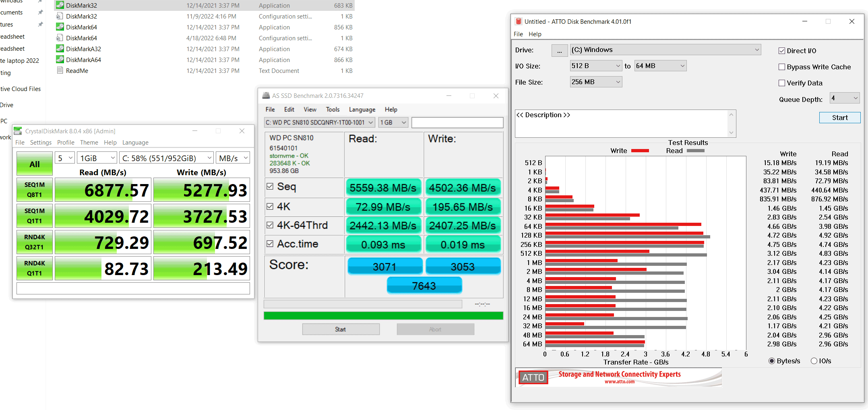Select the DiskMarkA32 application icon

60,49
